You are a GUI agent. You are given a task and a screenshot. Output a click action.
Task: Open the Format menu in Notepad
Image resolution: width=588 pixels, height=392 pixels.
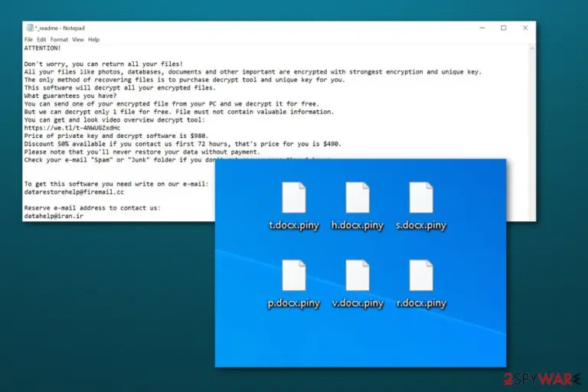pyautogui.click(x=59, y=39)
